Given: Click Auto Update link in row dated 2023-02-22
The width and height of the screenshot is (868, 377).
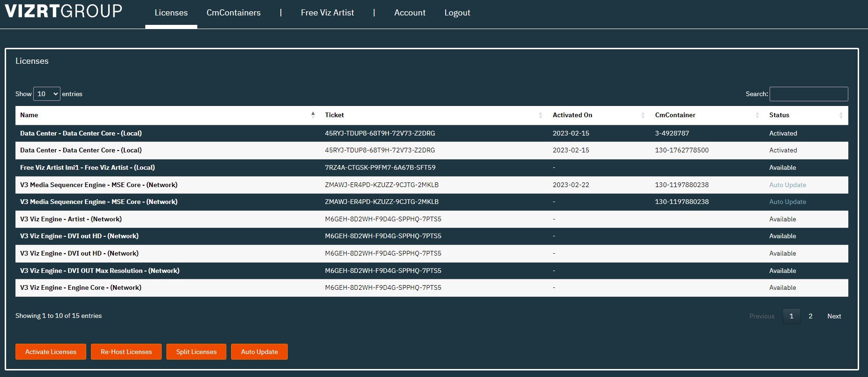Looking at the screenshot, I should 787,185.
